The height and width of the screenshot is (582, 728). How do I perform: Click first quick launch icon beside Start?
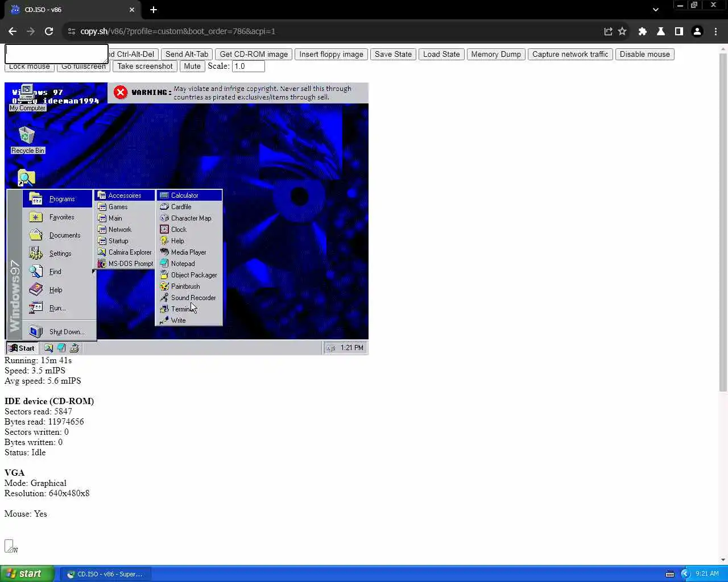click(49, 348)
